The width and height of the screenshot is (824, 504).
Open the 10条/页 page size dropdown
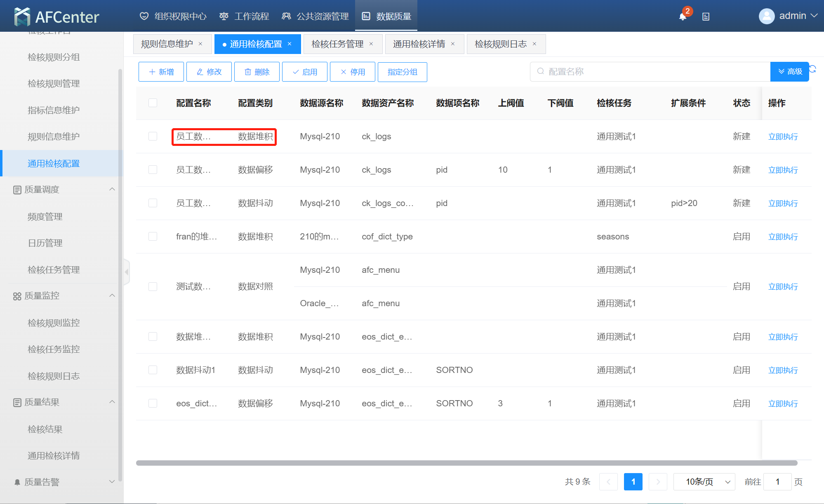704,482
